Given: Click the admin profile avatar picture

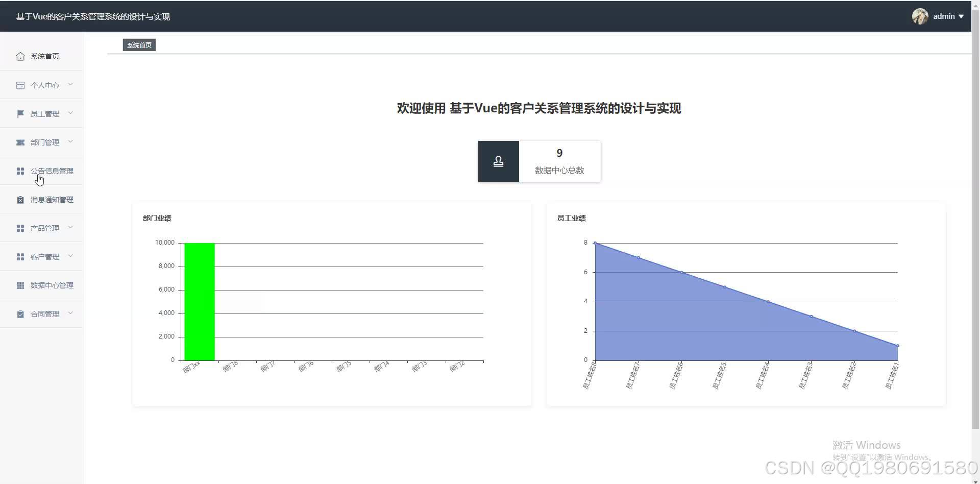Looking at the screenshot, I should point(920,16).
